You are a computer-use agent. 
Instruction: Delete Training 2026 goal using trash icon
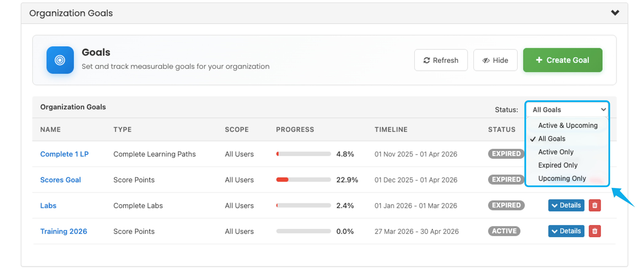[595, 231]
